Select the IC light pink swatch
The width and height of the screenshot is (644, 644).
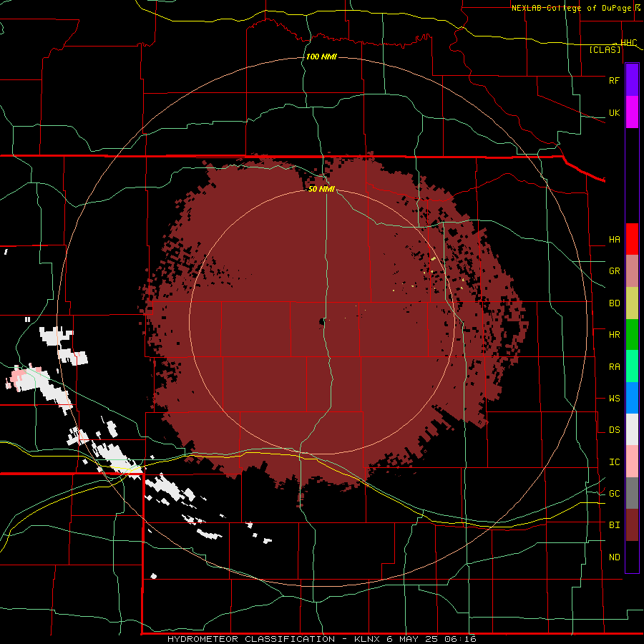pos(632,462)
